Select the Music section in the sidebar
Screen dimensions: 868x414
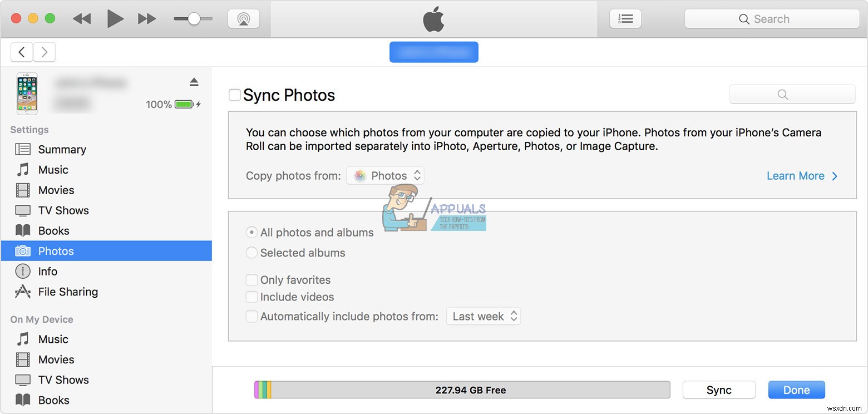click(x=53, y=169)
